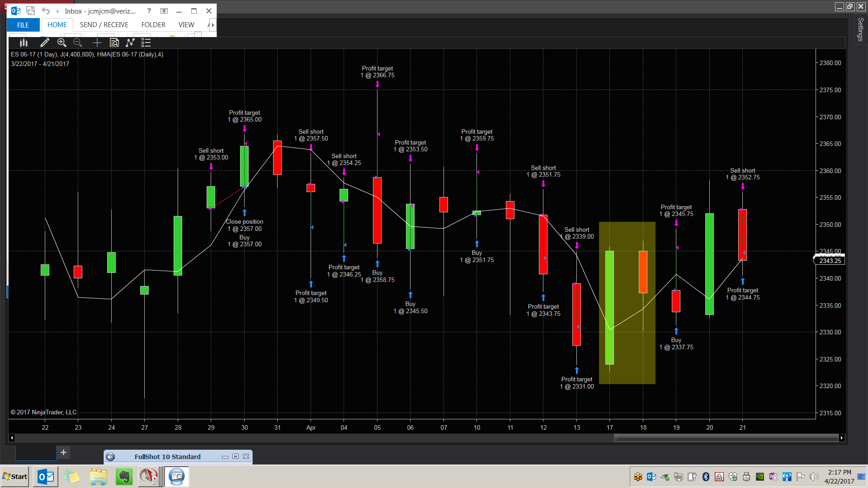Open the Data Box icon

click(114, 42)
